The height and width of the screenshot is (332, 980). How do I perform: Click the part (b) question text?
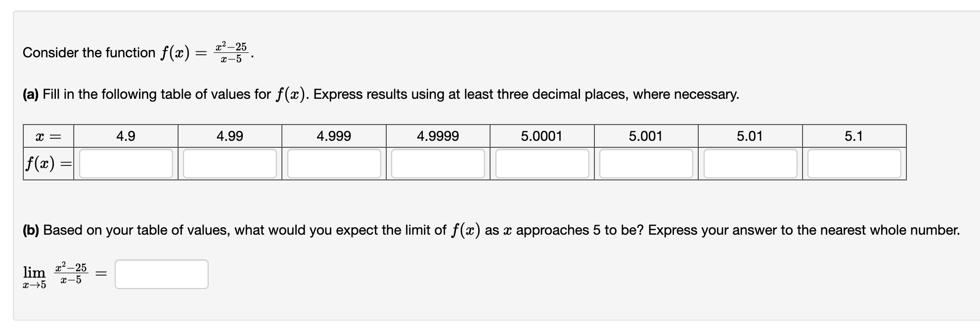[x=490, y=229]
